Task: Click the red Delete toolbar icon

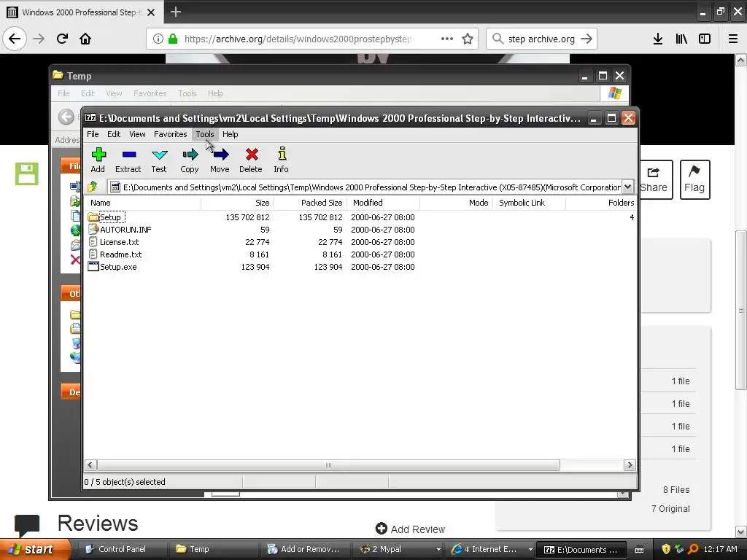Action: [252, 155]
